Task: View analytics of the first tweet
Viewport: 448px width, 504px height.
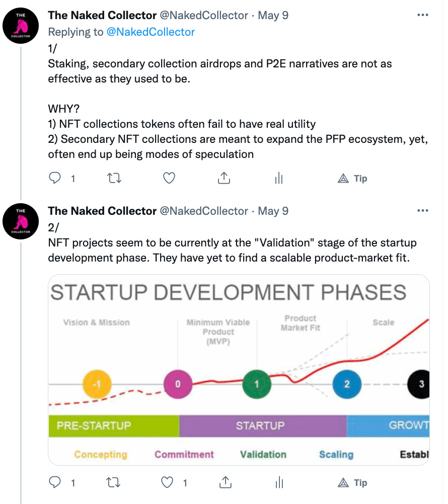Action: point(279,178)
